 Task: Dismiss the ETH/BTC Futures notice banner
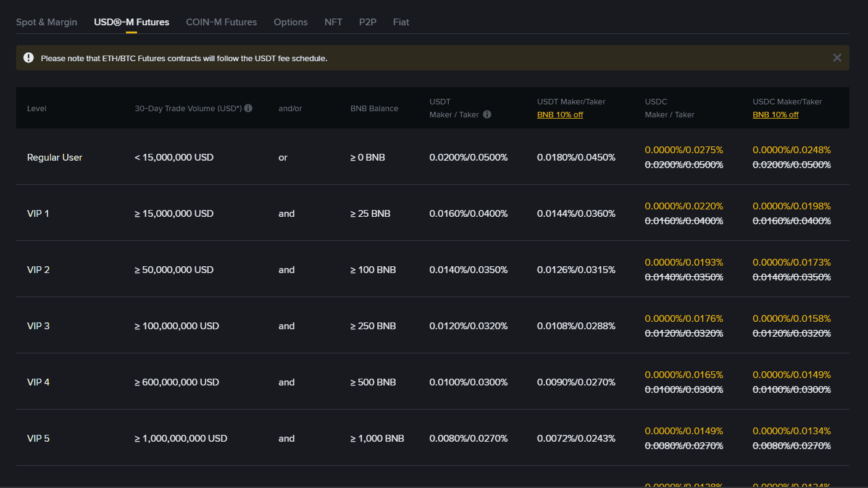pyautogui.click(x=837, y=57)
